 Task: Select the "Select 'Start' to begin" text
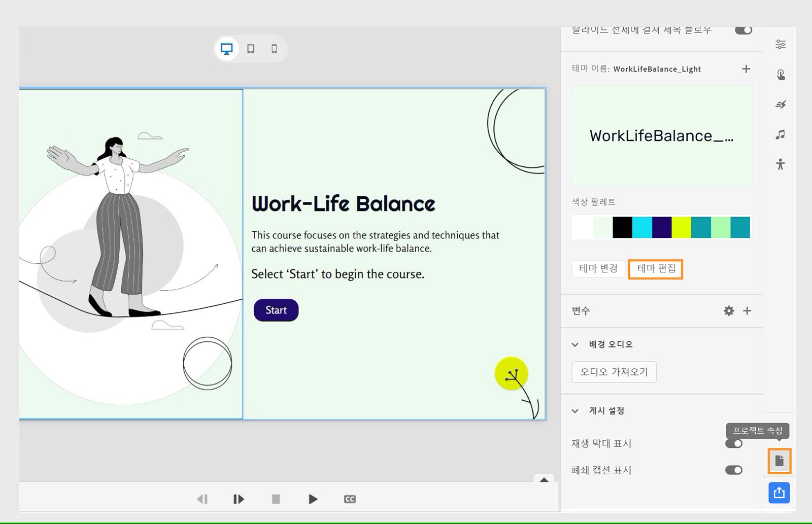coord(337,274)
